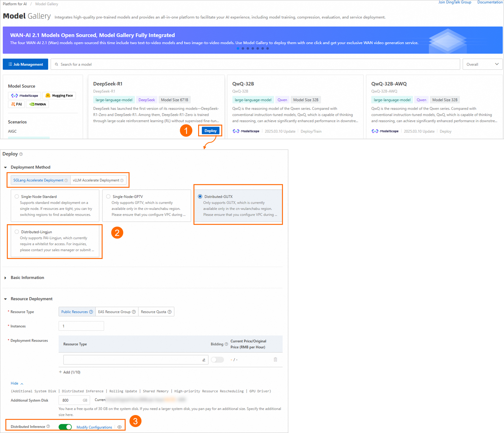Select the EAS Resource Group tab
Screen dimensions: 504x433
tap(114, 312)
